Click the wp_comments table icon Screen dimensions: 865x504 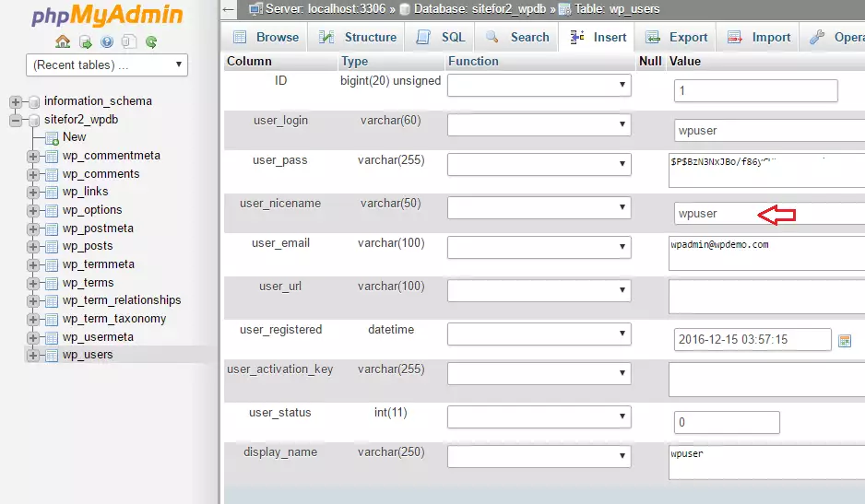(52, 175)
